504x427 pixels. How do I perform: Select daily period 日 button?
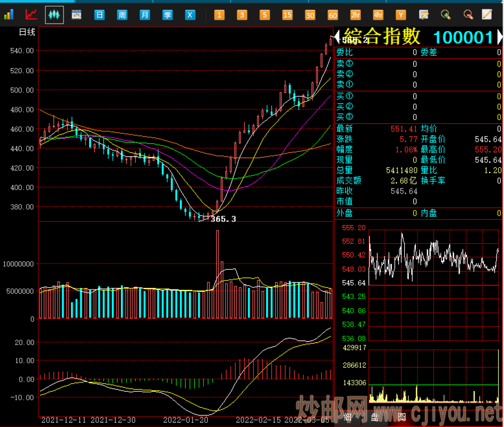pos(100,15)
